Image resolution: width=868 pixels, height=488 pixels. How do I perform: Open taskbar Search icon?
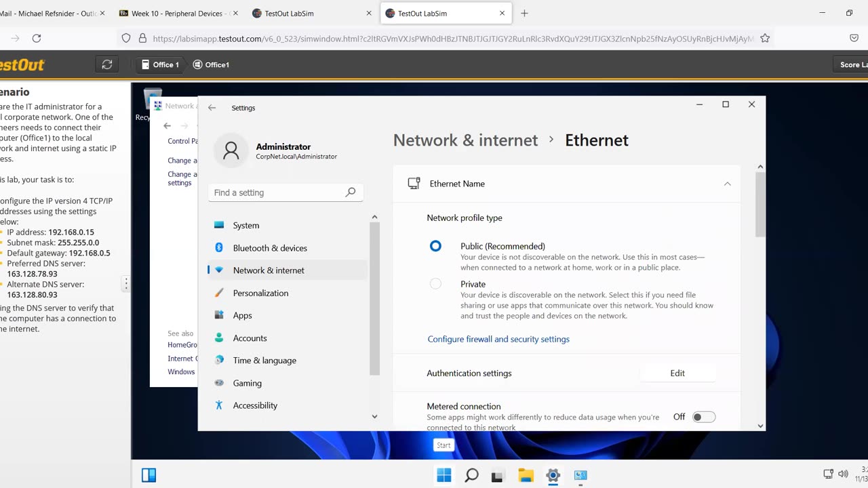coord(471,475)
